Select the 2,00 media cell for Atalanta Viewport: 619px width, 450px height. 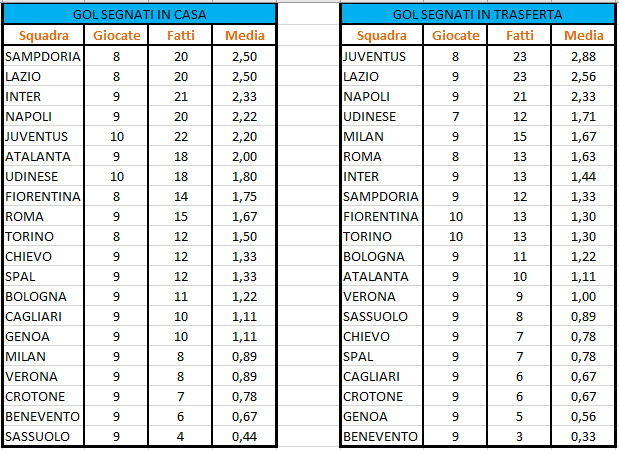pos(244,157)
